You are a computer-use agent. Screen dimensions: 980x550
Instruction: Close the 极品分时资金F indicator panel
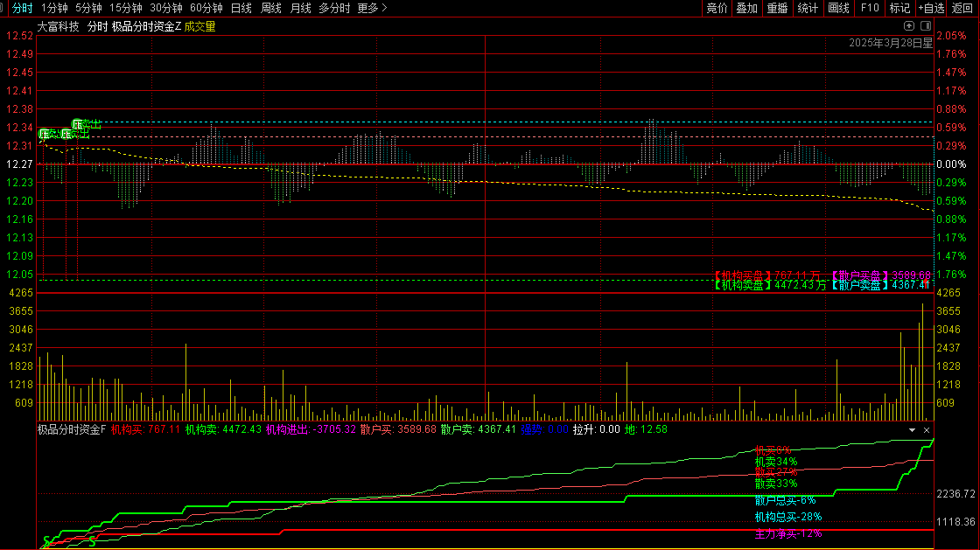pyautogui.click(x=927, y=430)
